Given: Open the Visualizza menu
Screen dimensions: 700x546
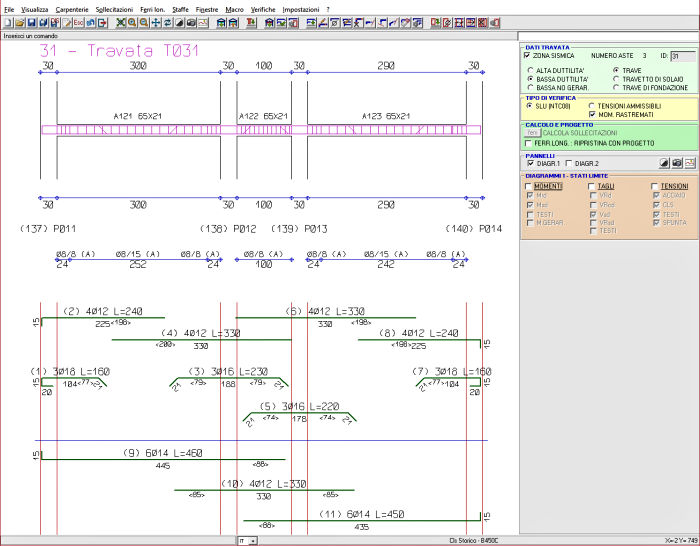Looking at the screenshot, I should [35, 9].
